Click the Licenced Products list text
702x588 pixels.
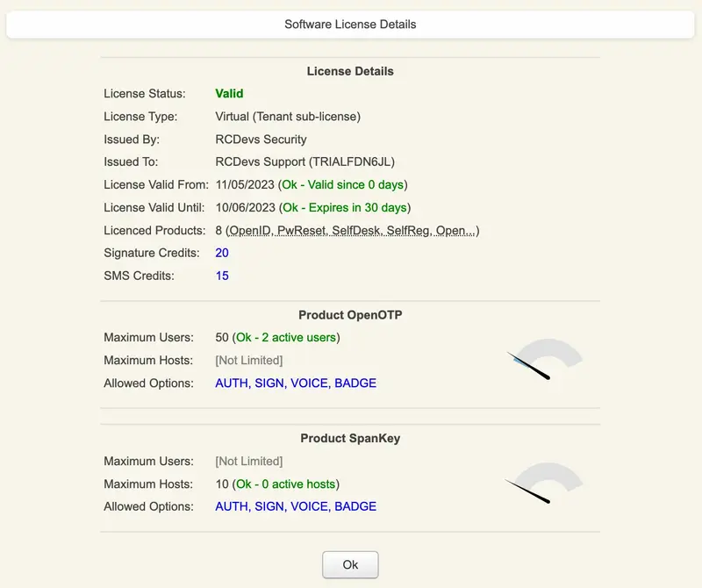click(351, 231)
